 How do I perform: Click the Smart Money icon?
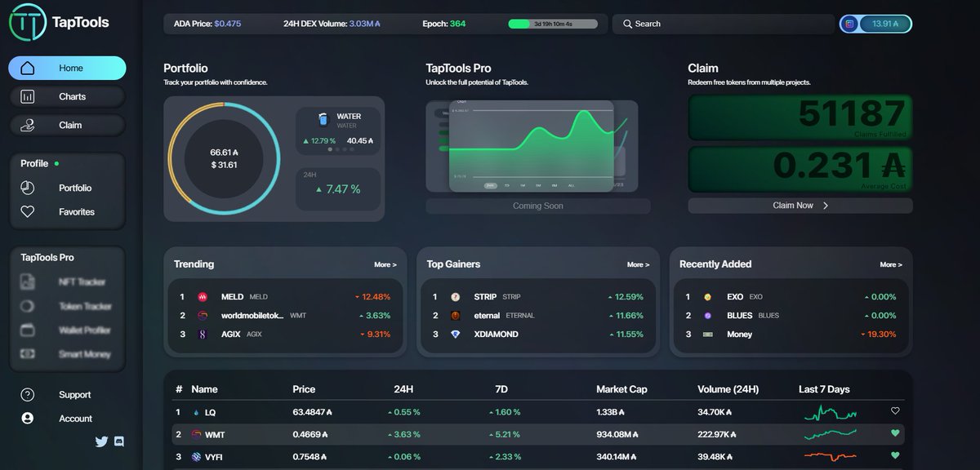pos(28,354)
